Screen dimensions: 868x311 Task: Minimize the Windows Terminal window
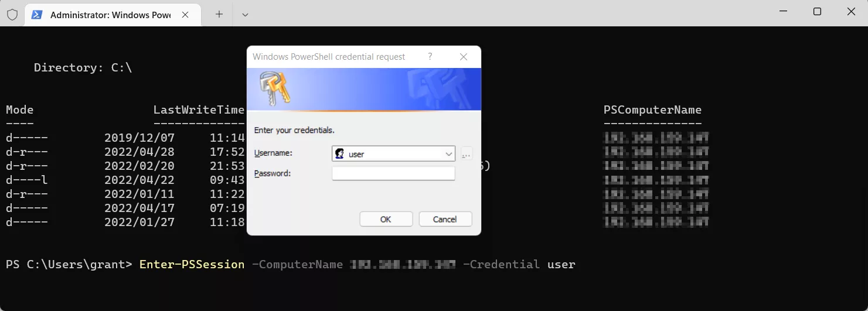coord(782,12)
